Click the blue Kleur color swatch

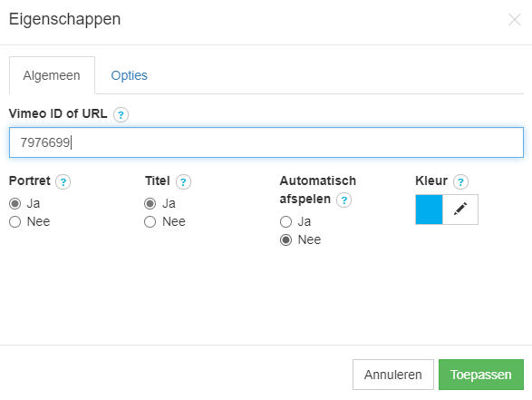click(x=430, y=210)
